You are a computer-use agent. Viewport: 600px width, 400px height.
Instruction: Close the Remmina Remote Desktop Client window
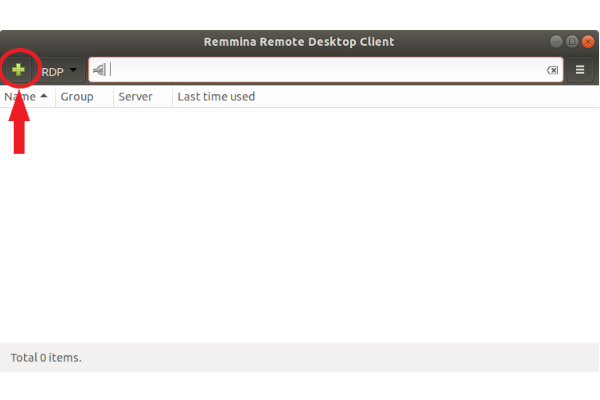pyautogui.click(x=588, y=41)
